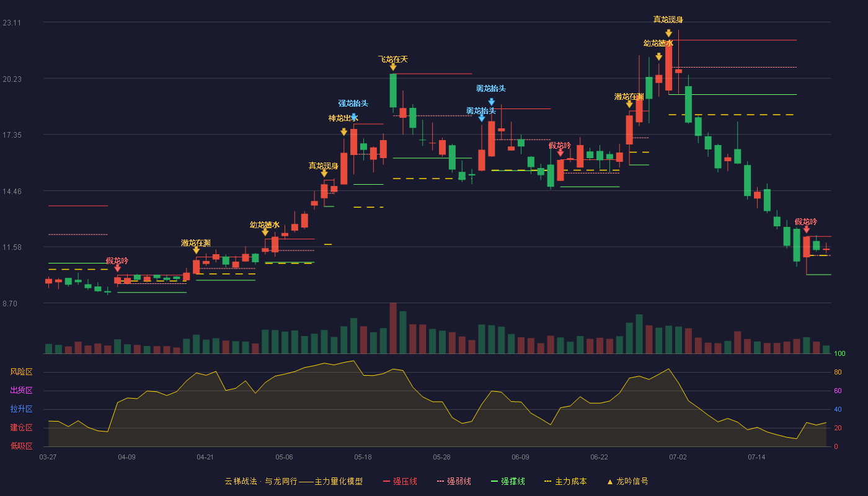Click the 真龙现身 label at the chart top
The height and width of the screenshot is (496, 868).
668,20
